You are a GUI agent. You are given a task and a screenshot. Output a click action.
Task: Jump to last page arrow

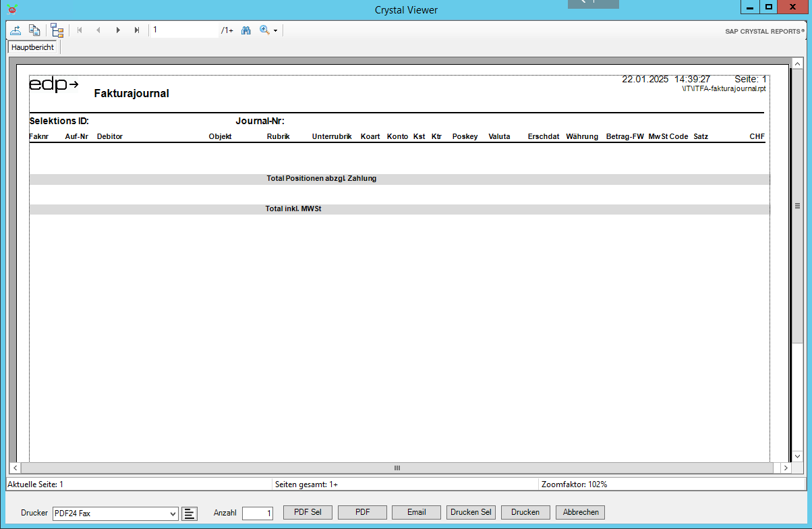(137, 30)
